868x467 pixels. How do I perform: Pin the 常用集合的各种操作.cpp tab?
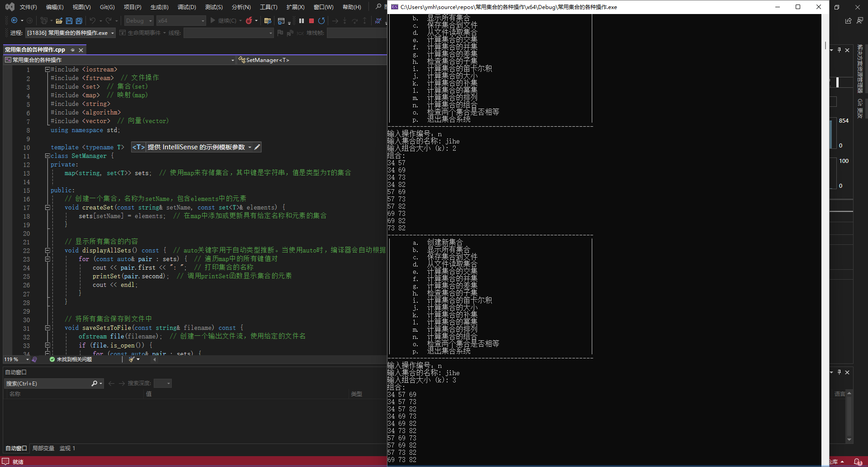click(x=72, y=50)
